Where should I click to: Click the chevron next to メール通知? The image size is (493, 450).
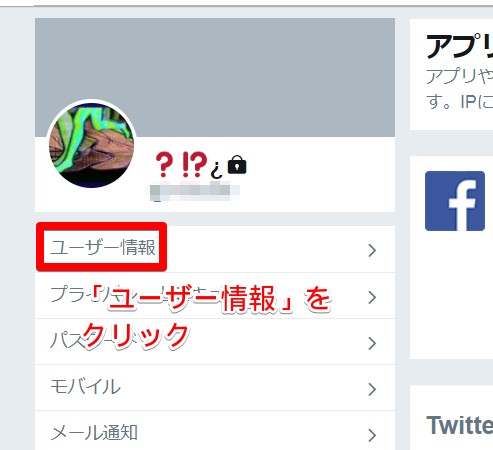click(x=372, y=435)
